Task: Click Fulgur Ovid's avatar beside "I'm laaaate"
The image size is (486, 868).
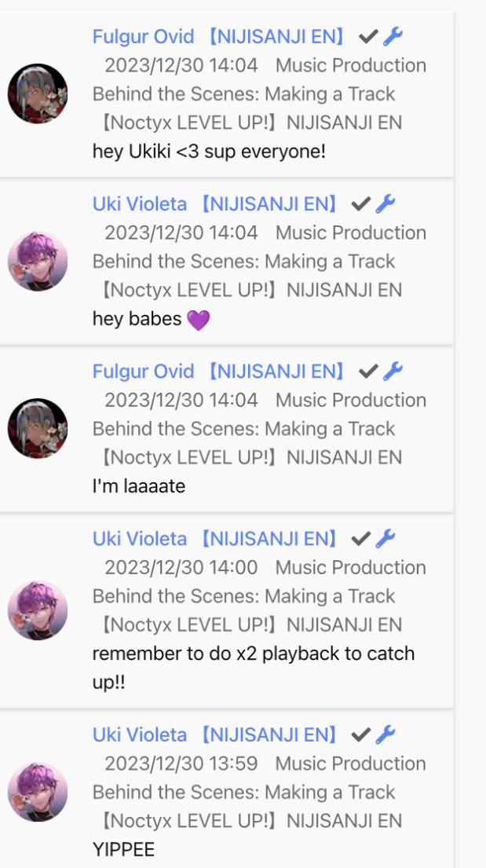Action: [38, 428]
